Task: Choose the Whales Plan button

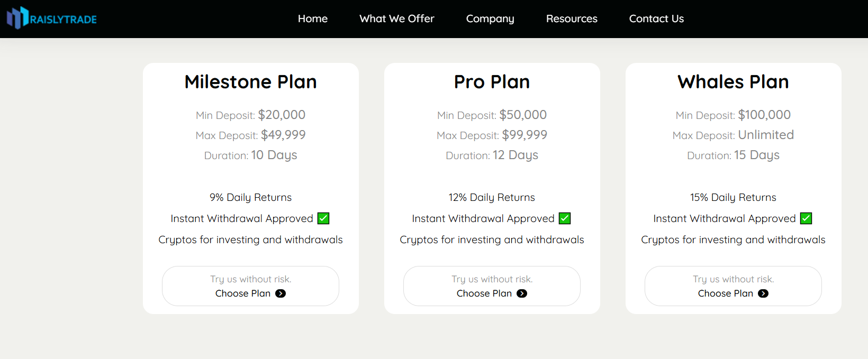Action: (x=733, y=286)
